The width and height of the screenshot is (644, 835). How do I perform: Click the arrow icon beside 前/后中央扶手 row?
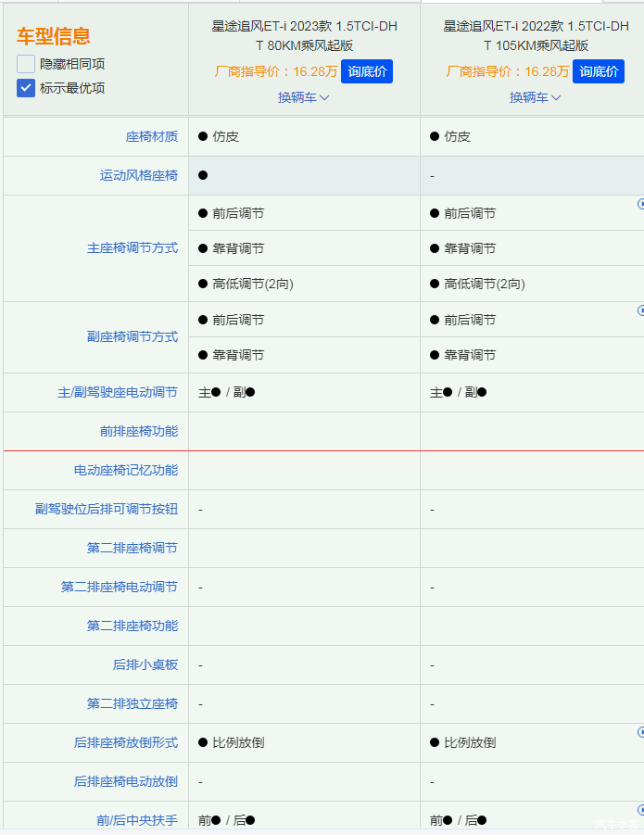(641, 810)
